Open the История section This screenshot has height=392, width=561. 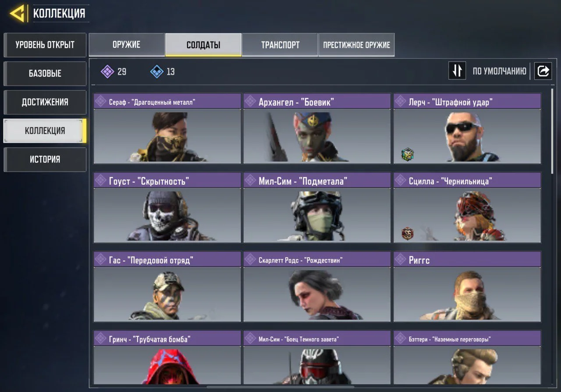click(45, 159)
